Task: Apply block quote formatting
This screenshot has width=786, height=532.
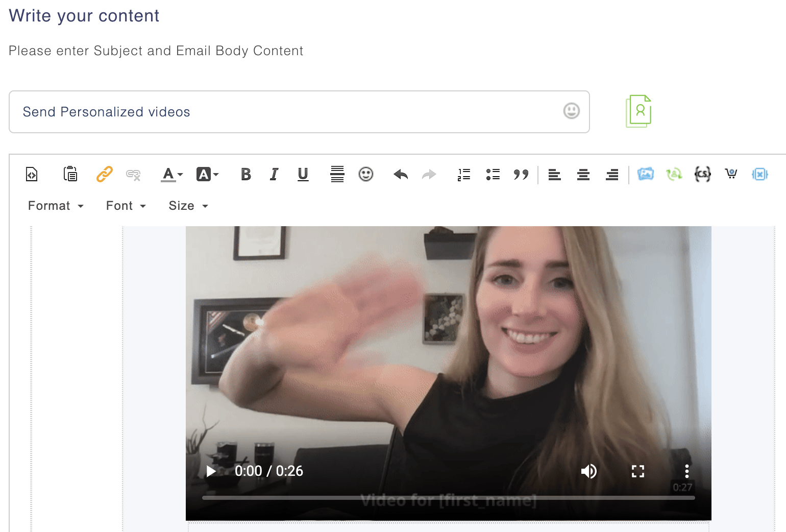Action: tap(521, 175)
